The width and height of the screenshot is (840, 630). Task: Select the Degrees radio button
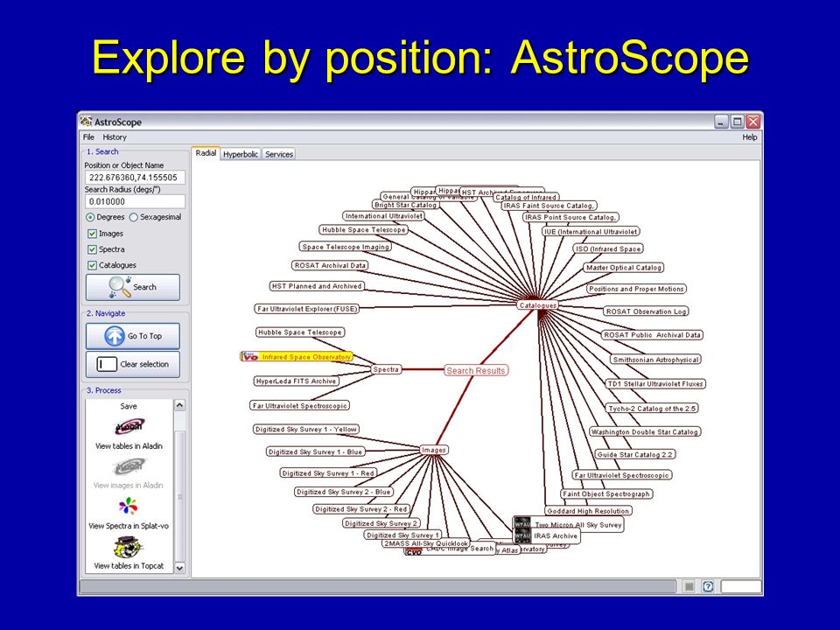(90, 218)
